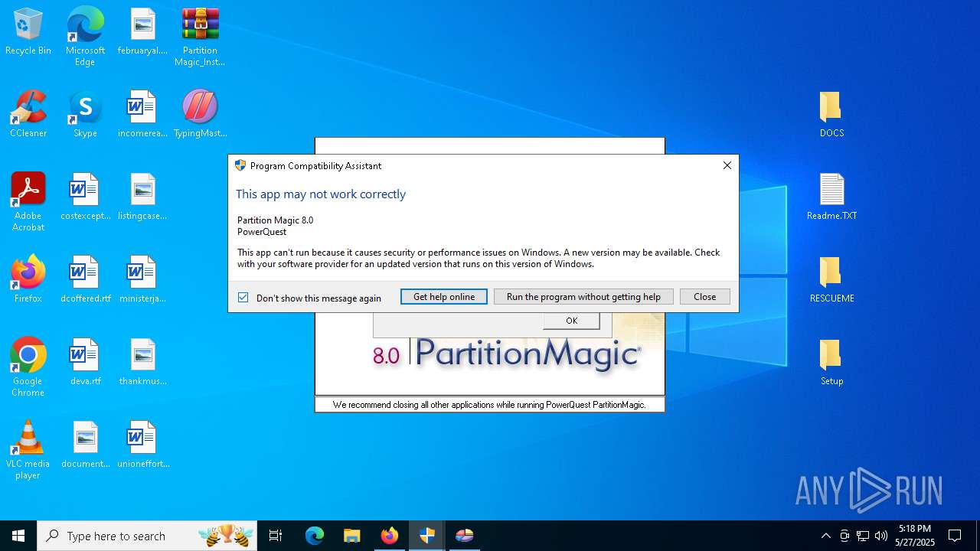
Task: Open the Setup folder
Action: pos(831,363)
